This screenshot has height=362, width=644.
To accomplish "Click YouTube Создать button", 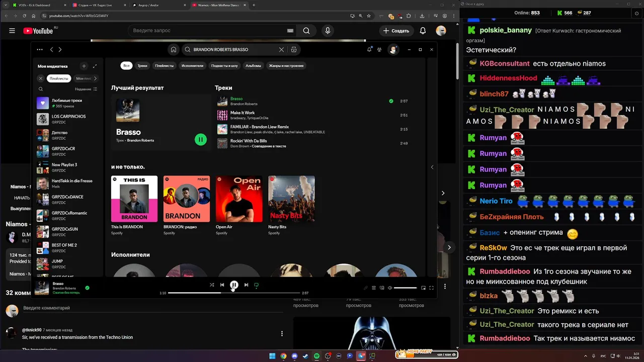I will pos(396,31).
